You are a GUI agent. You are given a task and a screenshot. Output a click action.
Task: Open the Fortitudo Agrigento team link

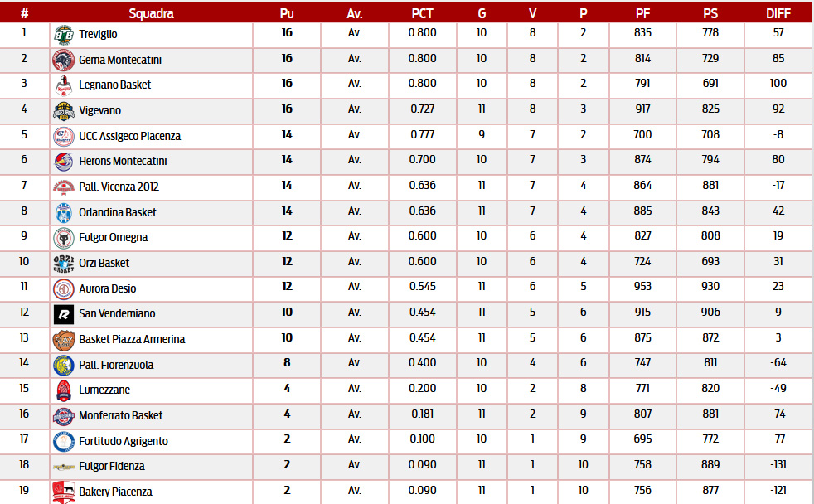point(123,441)
